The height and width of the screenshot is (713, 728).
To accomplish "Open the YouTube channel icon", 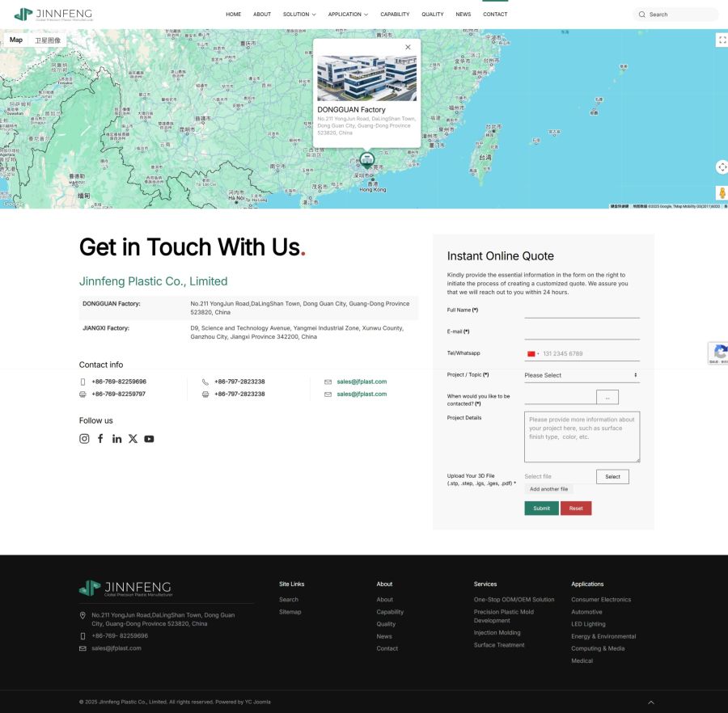I will pyautogui.click(x=149, y=439).
